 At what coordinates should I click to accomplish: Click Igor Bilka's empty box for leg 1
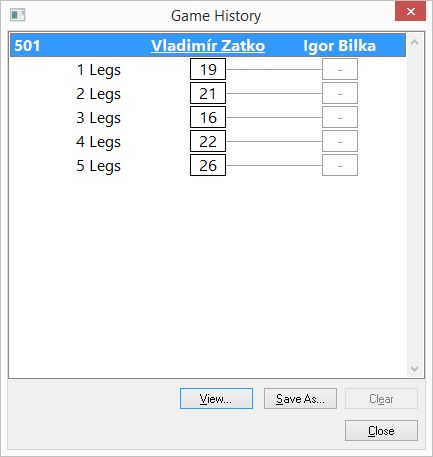pyautogui.click(x=340, y=69)
